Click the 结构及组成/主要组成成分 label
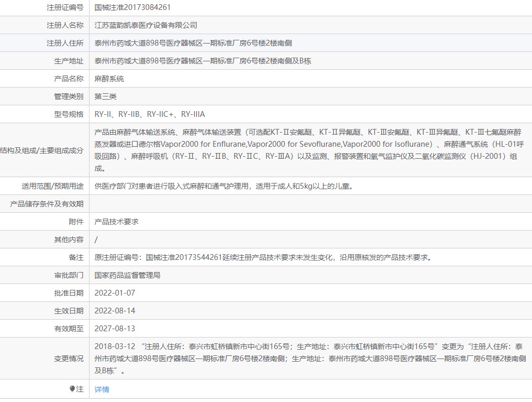The image size is (532, 402). click(x=42, y=150)
